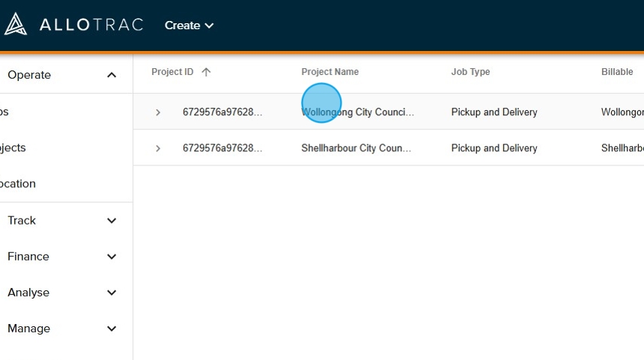
Task: Sort by the Project Name column header
Action: click(x=329, y=72)
